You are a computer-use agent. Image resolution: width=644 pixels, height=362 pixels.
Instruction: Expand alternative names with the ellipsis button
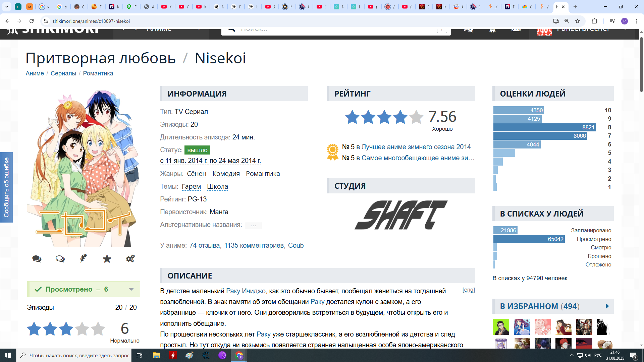coord(253,225)
